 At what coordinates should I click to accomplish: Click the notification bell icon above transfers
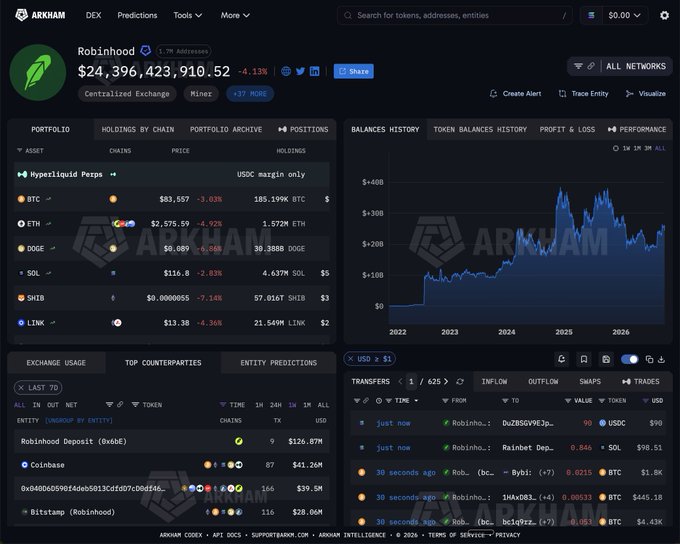click(561, 359)
